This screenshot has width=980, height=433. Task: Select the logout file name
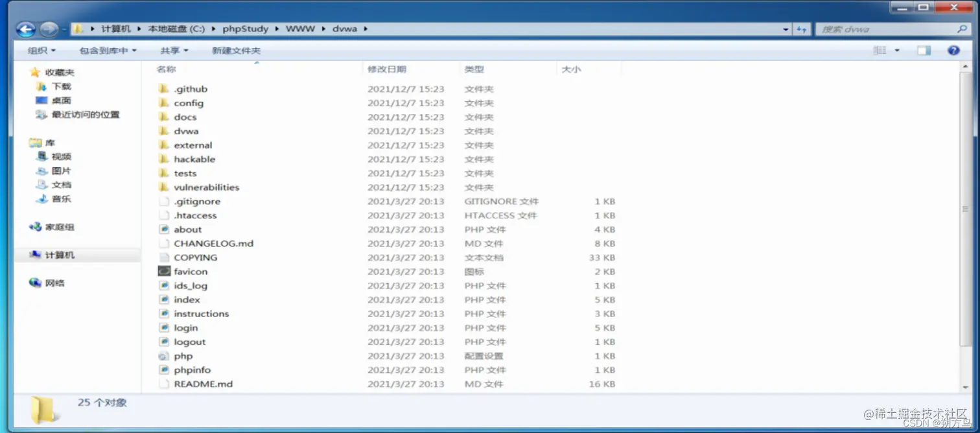pos(190,342)
